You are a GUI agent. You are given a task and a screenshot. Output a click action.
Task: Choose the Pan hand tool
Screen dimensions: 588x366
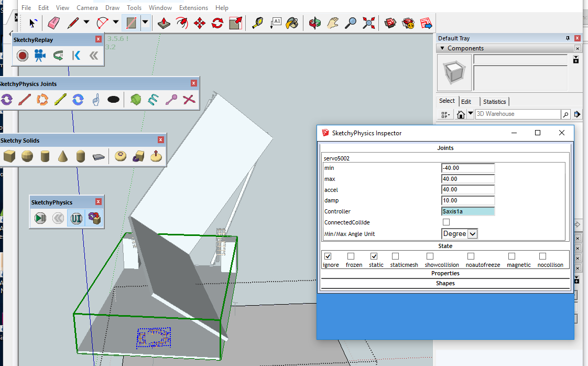(333, 23)
